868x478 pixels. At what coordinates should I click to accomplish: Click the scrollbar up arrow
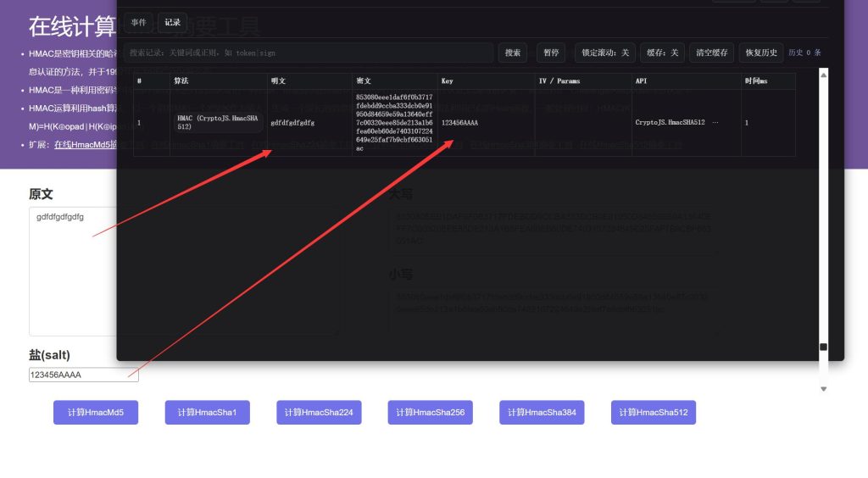[x=822, y=75]
